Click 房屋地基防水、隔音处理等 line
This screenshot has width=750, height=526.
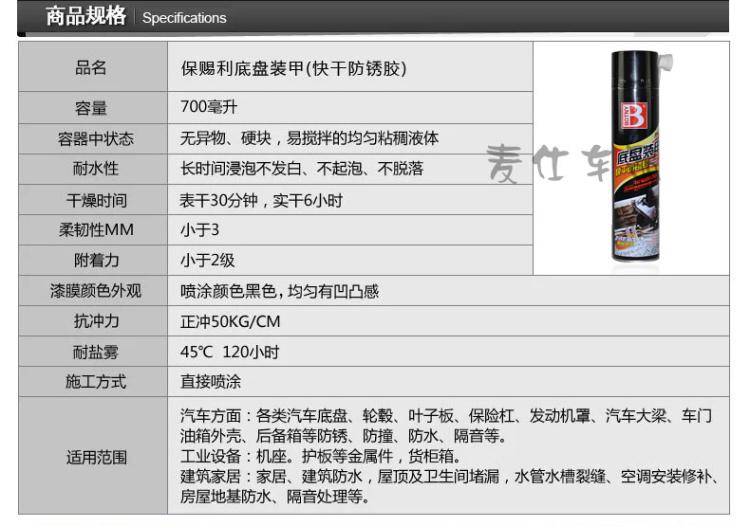click(x=275, y=497)
